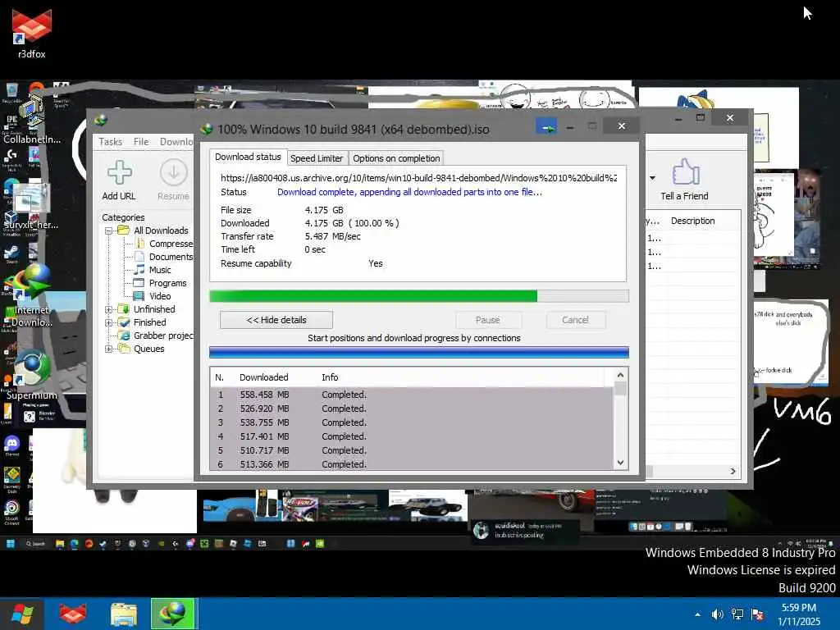The image size is (840, 630).
Task: Select the Video category
Action: click(153, 295)
